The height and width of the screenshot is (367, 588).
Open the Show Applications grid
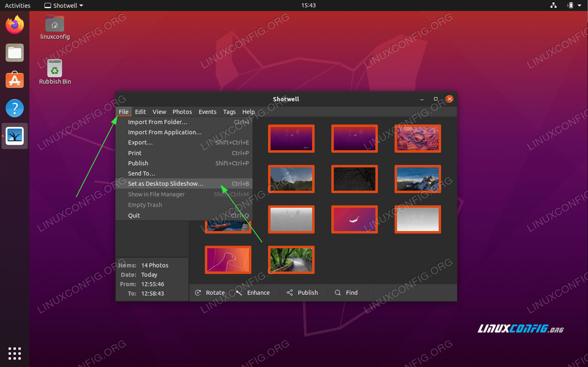(14, 353)
